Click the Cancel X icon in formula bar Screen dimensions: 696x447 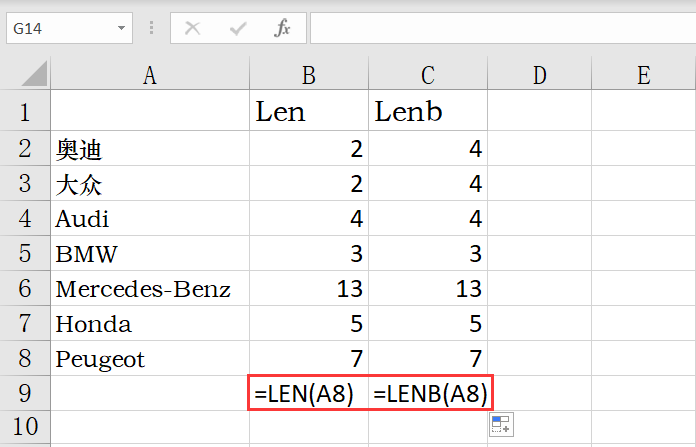(x=192, y=28)
